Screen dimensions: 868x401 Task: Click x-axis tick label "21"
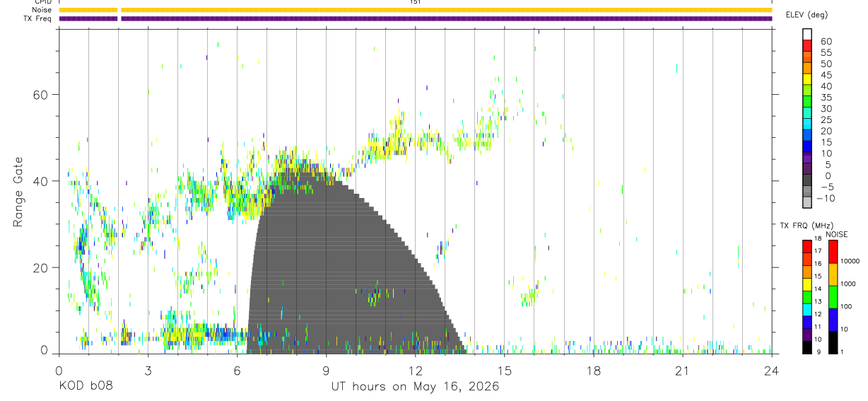click(683, 371)
